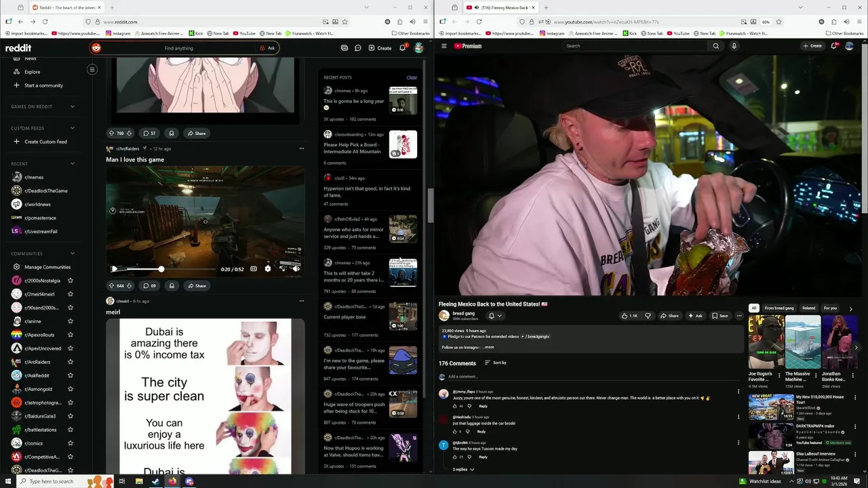868x488 pixels.
Task: Upvote the post with 644 votes
Action: tap(112, 286)
